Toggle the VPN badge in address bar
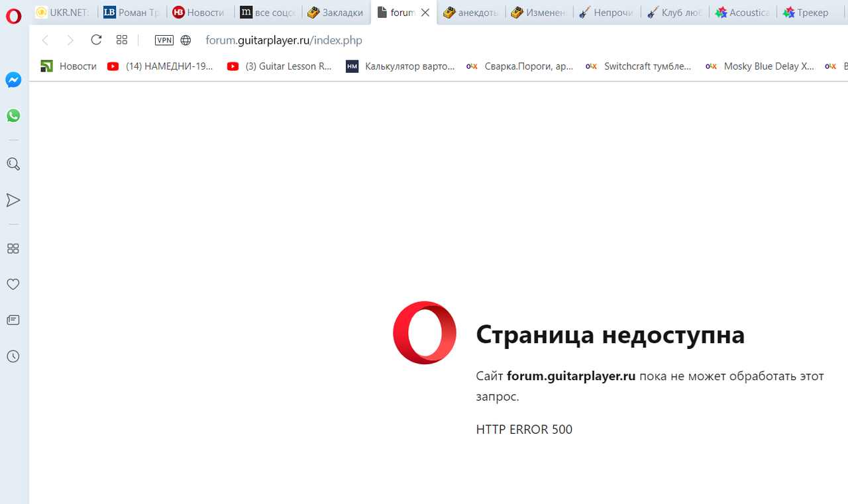 [x=164, y=40]
